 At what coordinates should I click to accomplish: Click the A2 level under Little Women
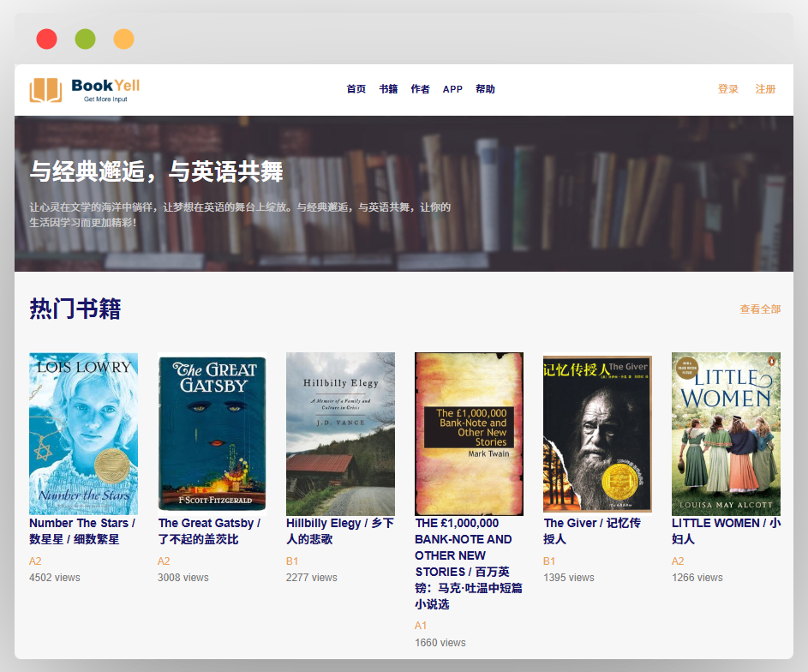(x=678, y=561)
